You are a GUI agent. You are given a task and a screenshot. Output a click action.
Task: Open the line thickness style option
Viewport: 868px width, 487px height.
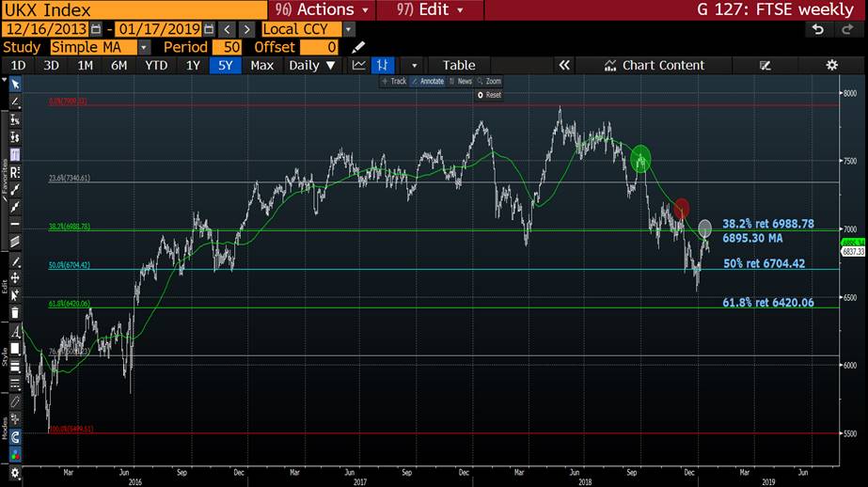click(x=15, y=367)
